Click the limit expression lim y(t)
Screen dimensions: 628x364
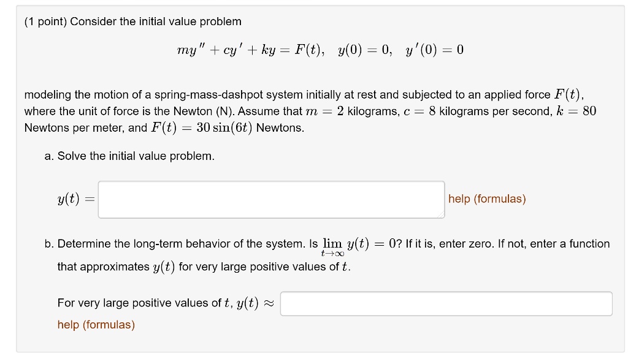[346, 245]
